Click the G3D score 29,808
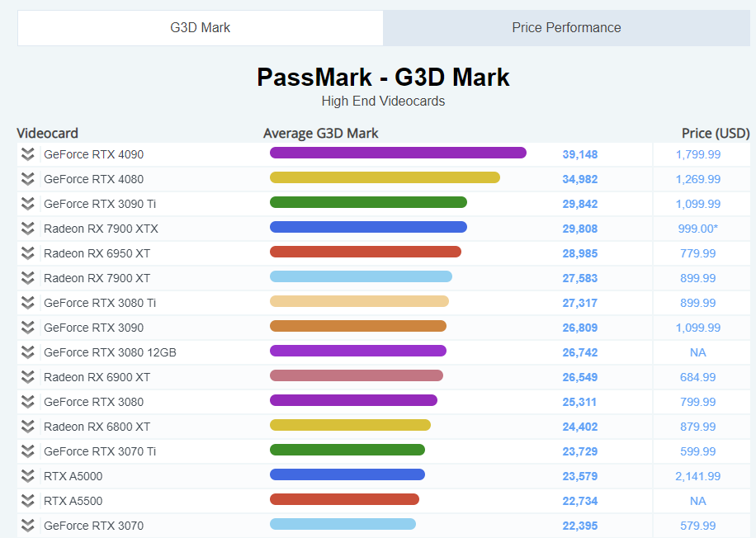The height and width of the screenshot is (538, 756). (x=580, y=229)
